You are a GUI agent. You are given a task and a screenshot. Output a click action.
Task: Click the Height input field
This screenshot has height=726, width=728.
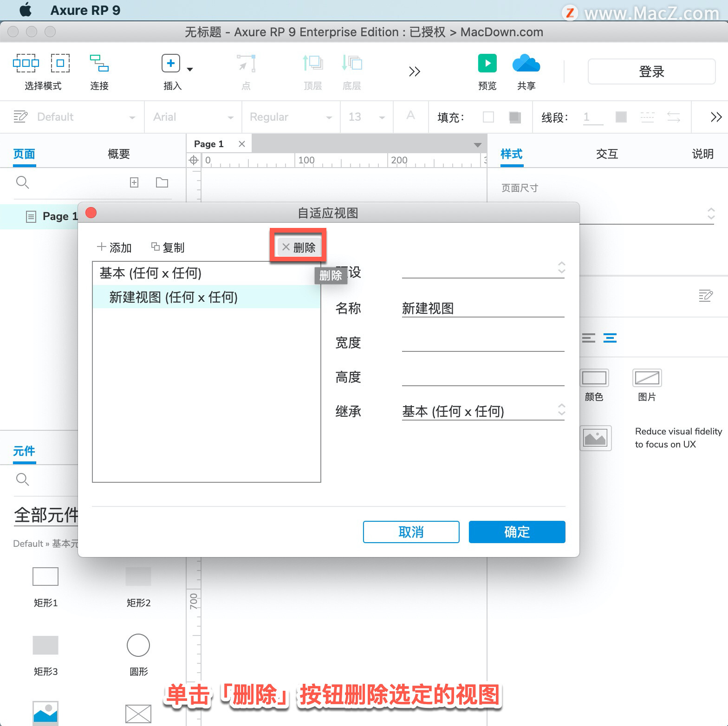483,377
